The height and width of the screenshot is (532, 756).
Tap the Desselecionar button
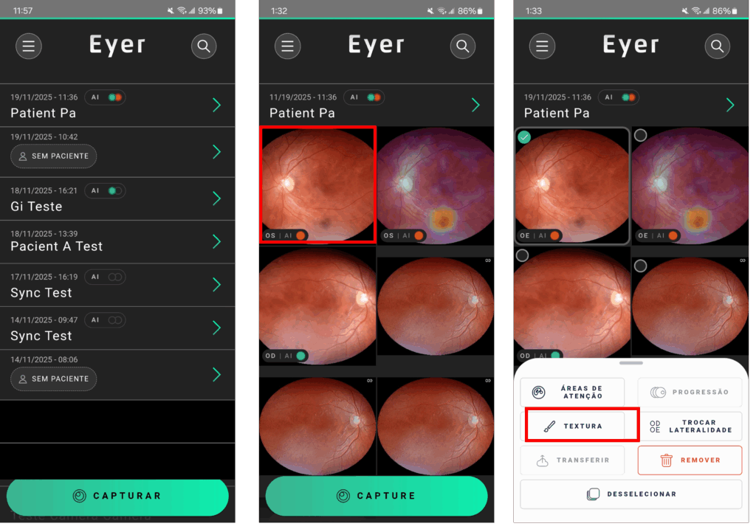(631, 494)
